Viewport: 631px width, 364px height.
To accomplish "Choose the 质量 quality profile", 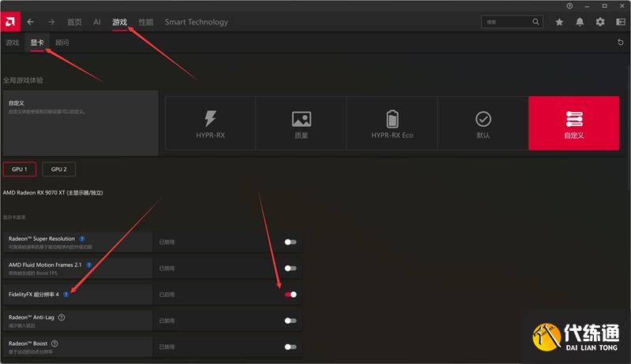I will point(301,124).
